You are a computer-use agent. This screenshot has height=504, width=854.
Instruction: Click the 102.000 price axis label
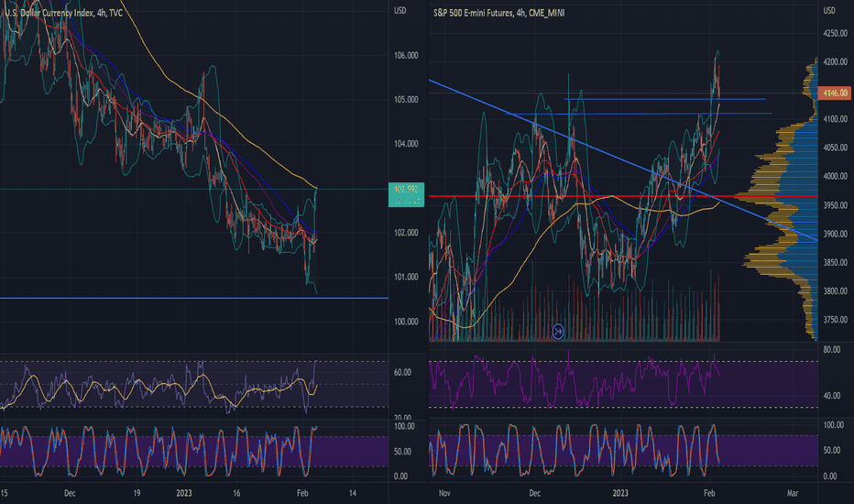(406, 233)
